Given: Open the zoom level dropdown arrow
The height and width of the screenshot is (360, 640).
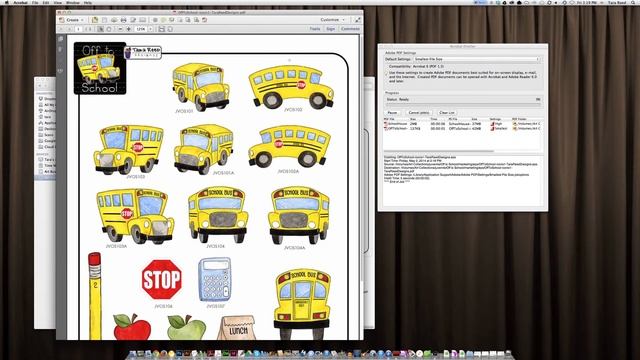Looking at the screenshot, I should (150, 29).
